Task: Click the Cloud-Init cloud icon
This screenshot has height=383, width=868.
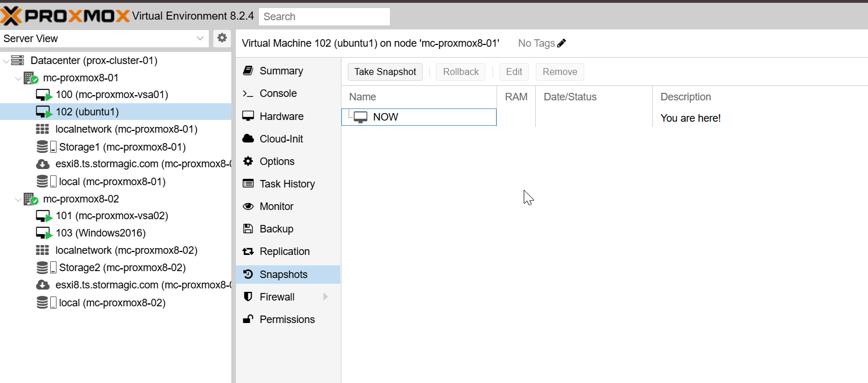Action: (x=248, y=138)
